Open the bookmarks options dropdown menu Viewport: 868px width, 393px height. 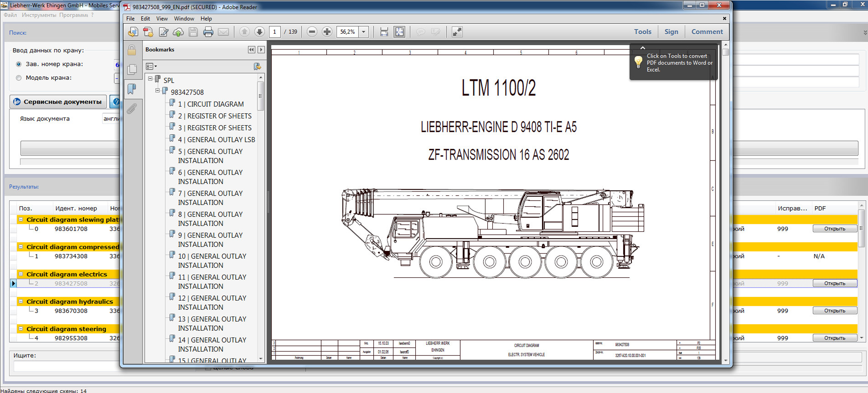click(x=151, y=66)
